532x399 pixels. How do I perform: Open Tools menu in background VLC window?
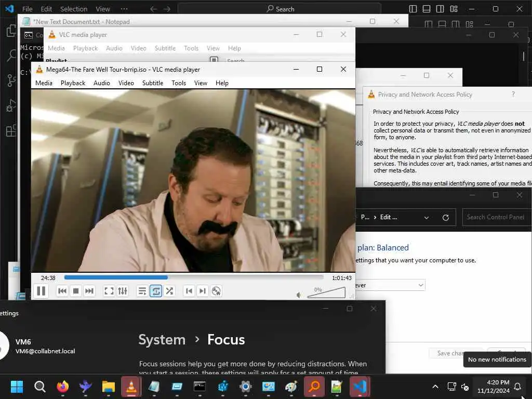point(191,48)
